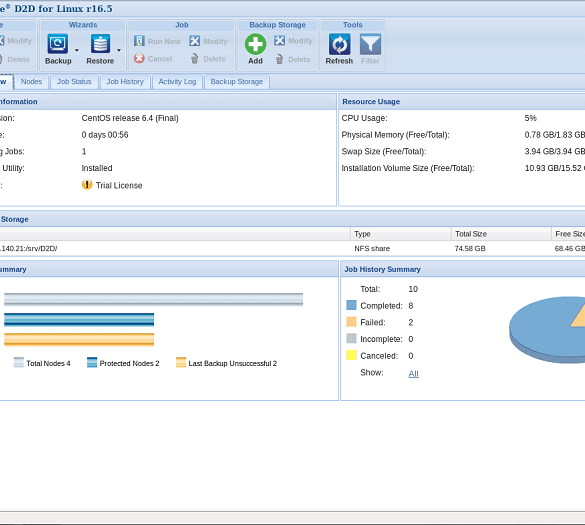Screen dimensions: 585x525
Task: Click the Protected Nodes blue bar
Action: coord(79,319)
